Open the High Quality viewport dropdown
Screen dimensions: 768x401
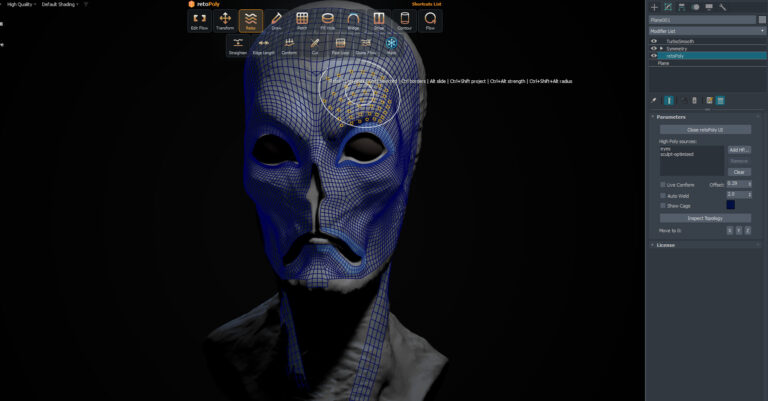[21, 4]
